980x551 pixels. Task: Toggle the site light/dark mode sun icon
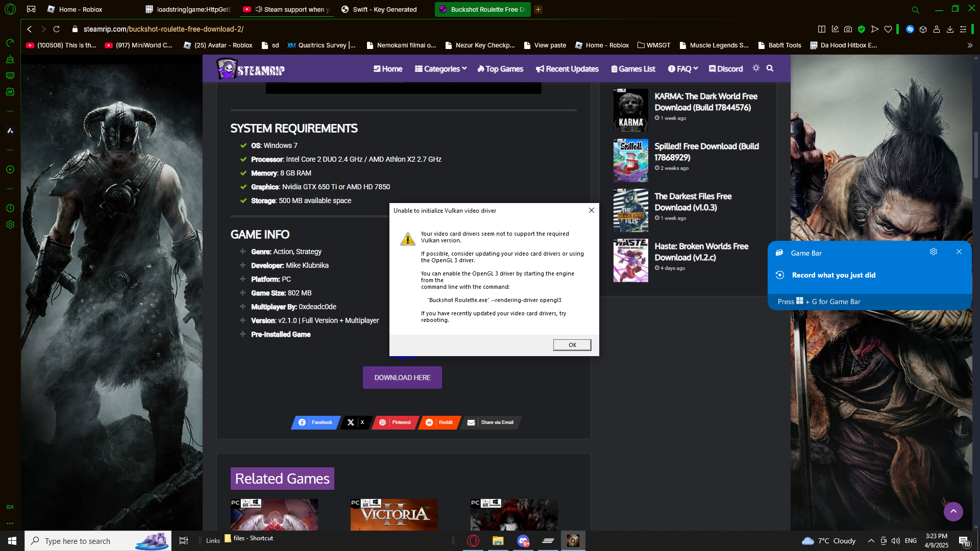pos(756,68)
